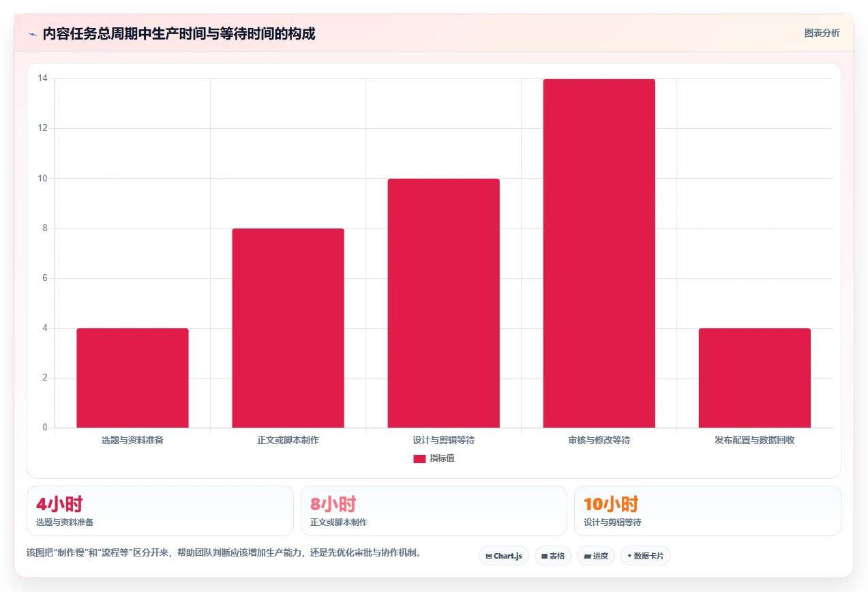This screenshot has width=868, height=592.
Task: Click the y-axis tick value 10
Action: 42,178
